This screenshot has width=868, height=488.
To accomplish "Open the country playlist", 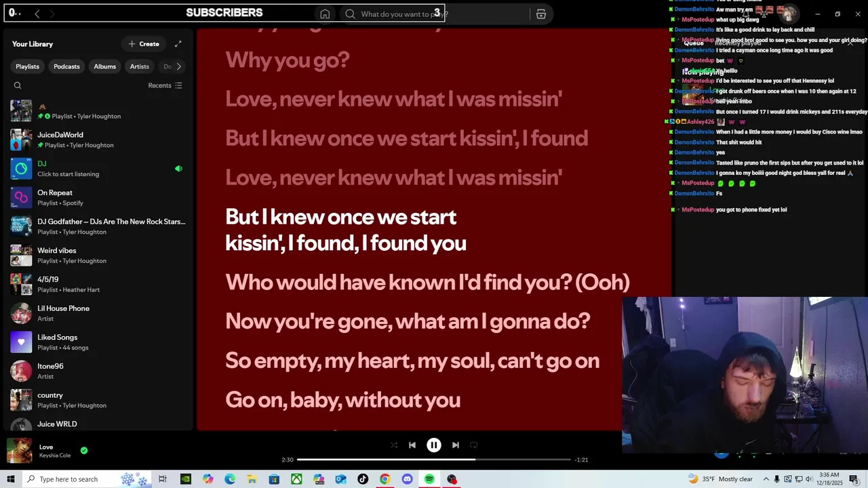I will (98, 400).
